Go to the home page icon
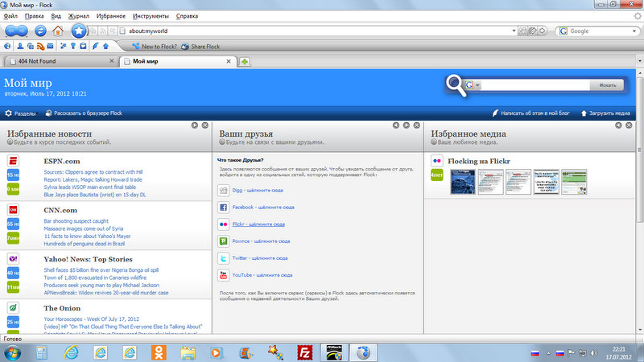The width and height of the screenshot is (644, 362). [x=58, y=31]
